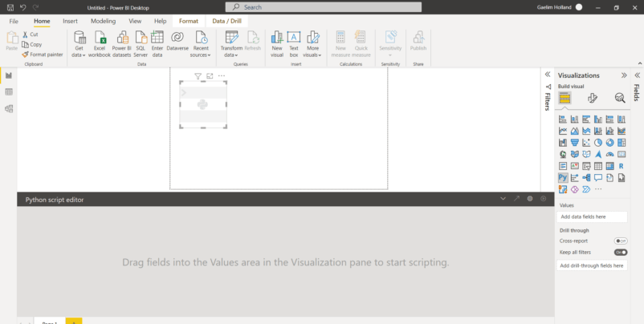Select the Stacked bar chart visual
This screenshot has height=324, width=644.
[563, 119]
